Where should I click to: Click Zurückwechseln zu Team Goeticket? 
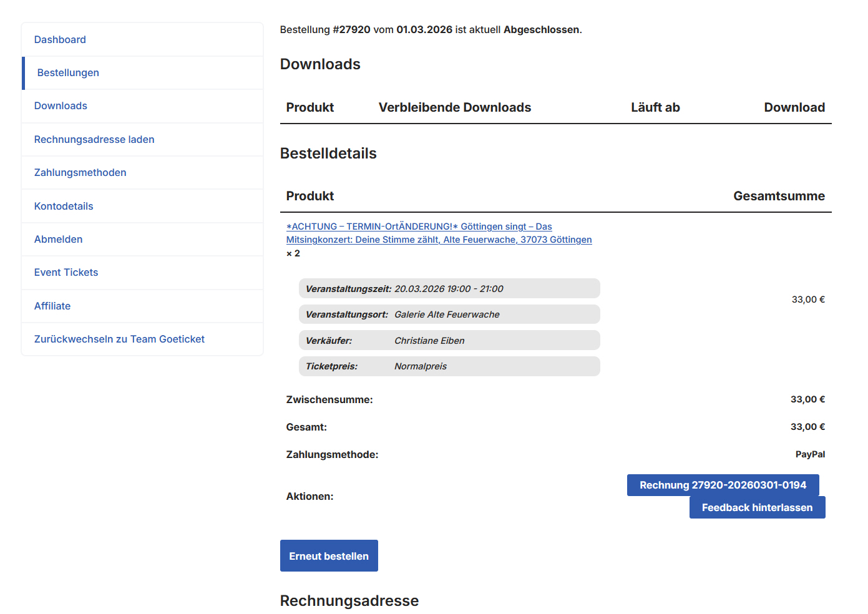119,339
